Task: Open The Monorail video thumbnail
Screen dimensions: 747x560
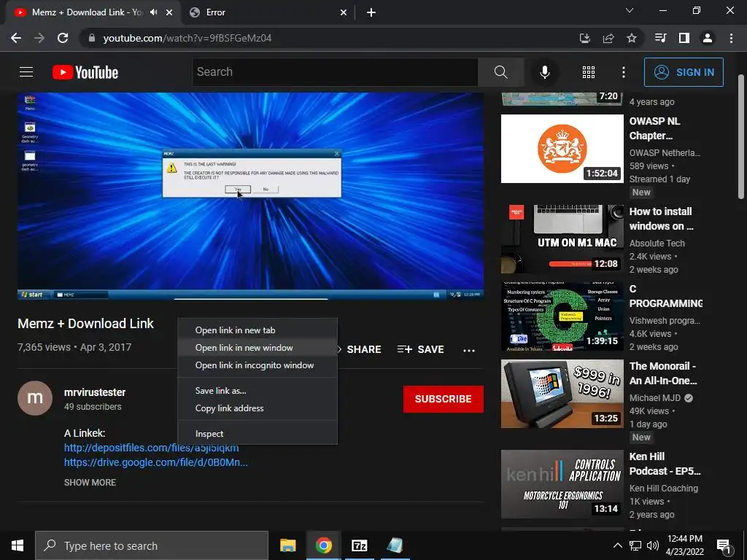Action: pos(562,394)
